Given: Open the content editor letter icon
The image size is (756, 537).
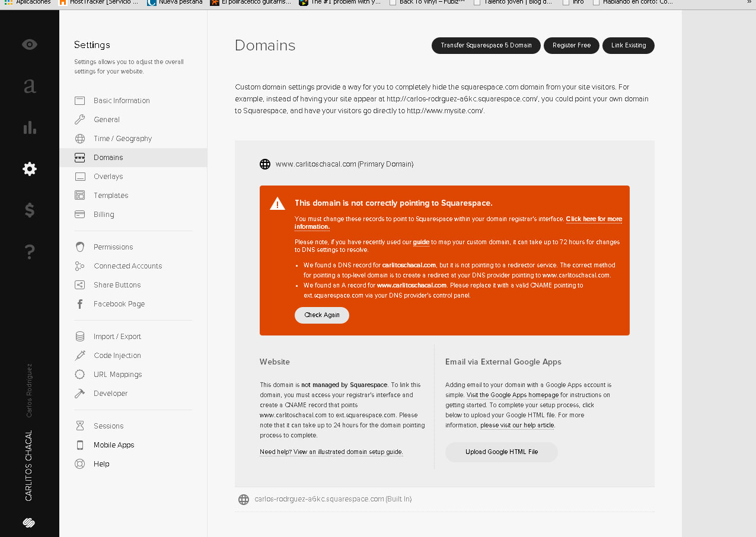Looking at the screenshot, I should click(30, 86).
